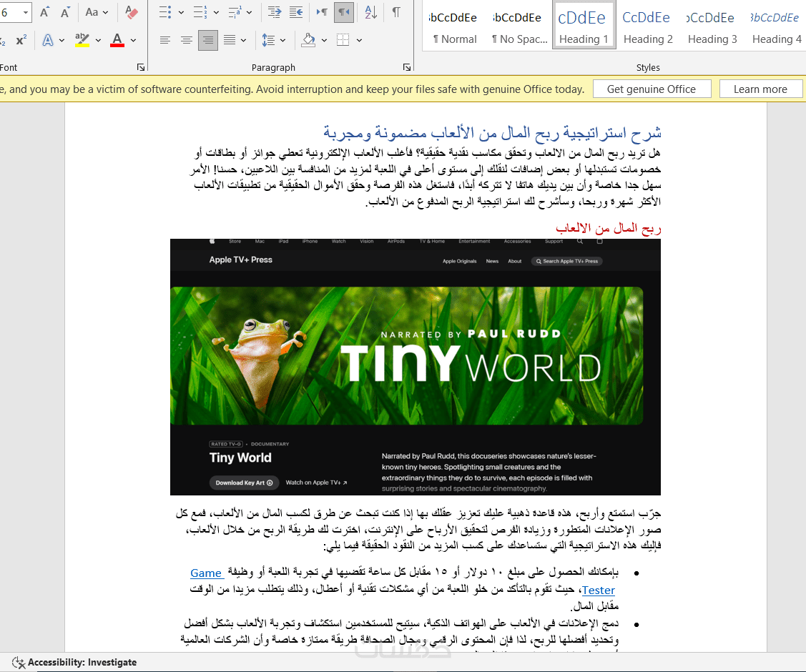
Task: Apply superscript formatting
Action: pos(21,40)
